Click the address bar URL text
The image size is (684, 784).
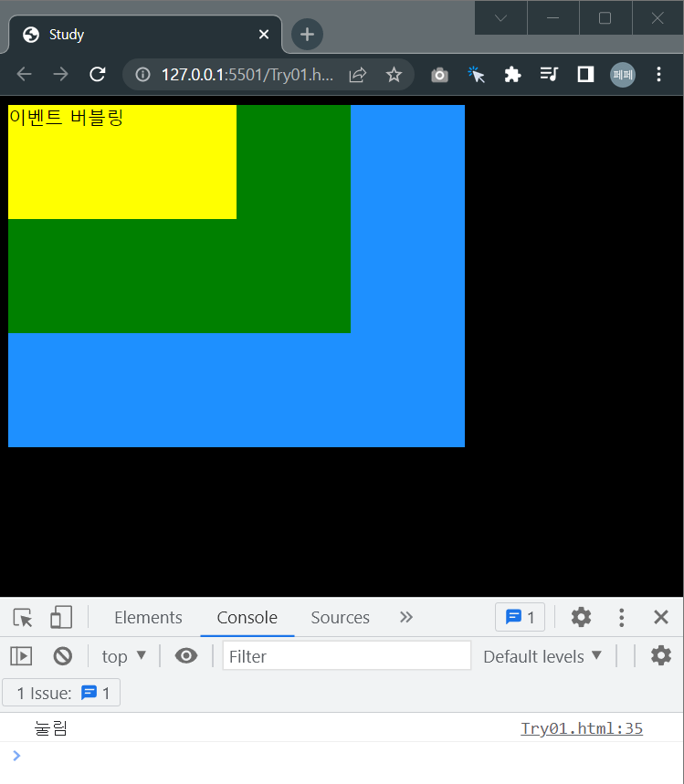(x=247, y=75)
